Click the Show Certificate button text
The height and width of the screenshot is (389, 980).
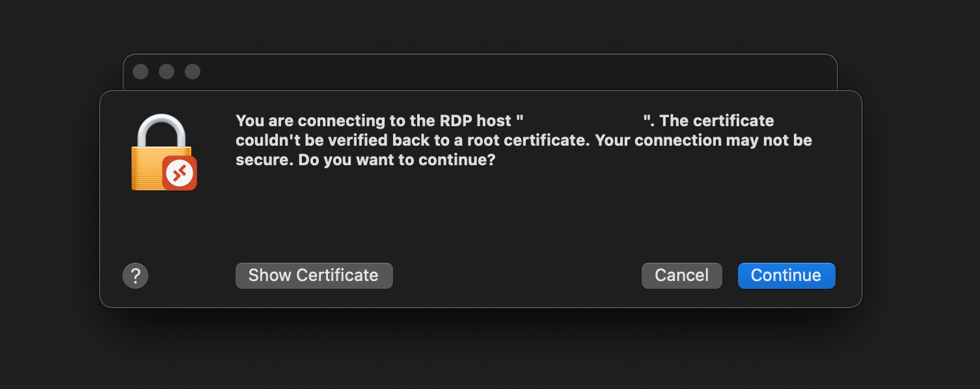tap(314, 275)
